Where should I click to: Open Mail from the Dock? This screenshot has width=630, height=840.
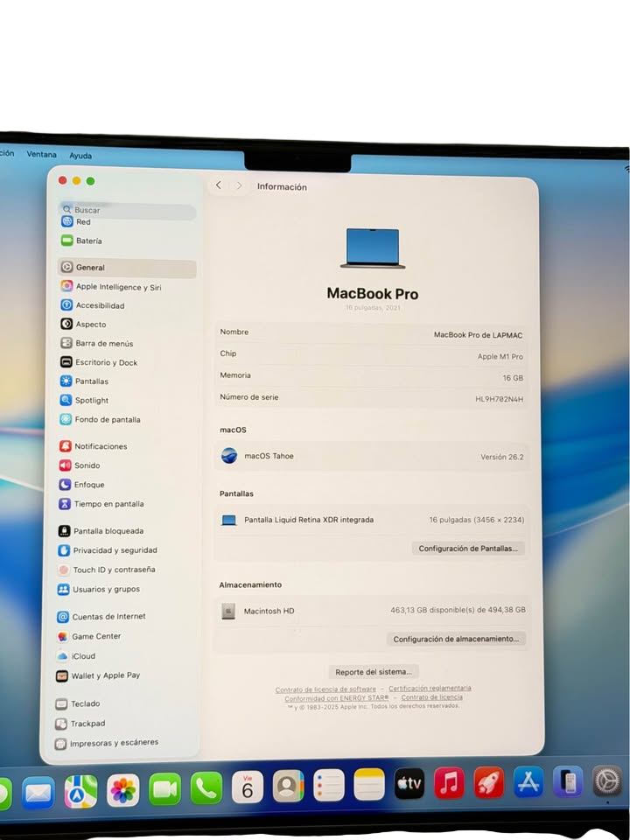click(38, 792)
